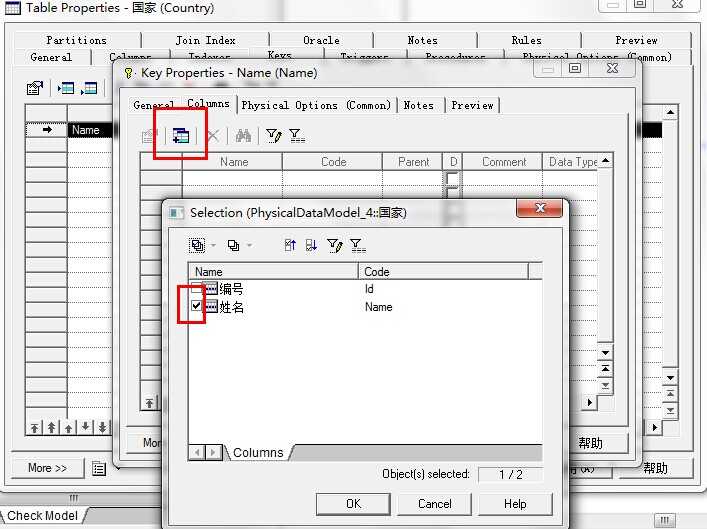Screen dimensions: 707x529
Task: Open Preview tab in Key Properties
Action: [472, 105]
